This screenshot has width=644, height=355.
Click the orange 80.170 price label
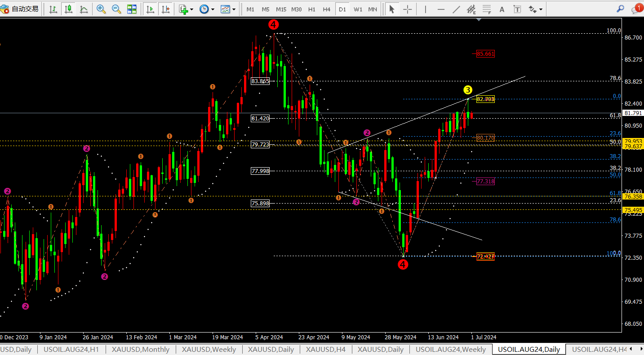click(485, 138)
